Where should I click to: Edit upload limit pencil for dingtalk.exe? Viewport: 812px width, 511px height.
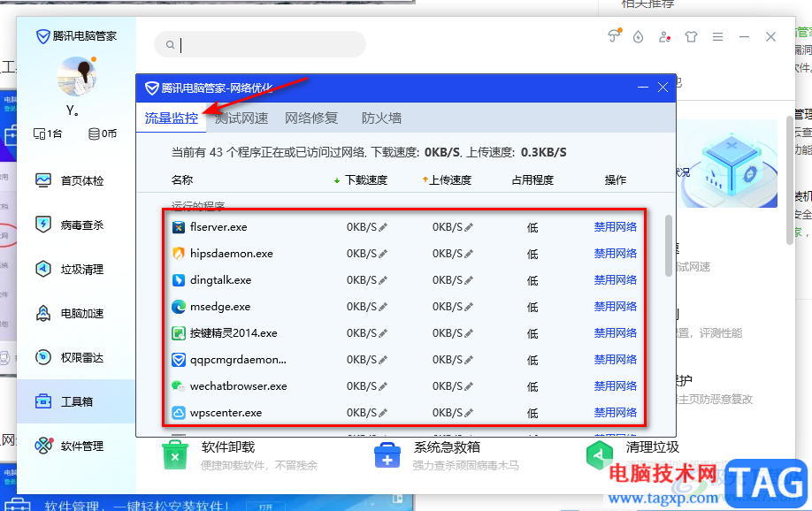pos(469,280)
